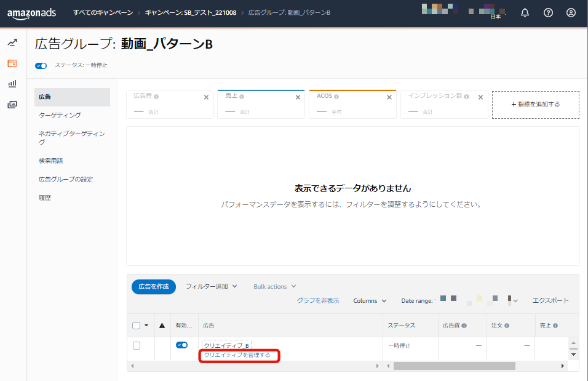Screen dimensions: 588x381
Task: Toggle the クリエイティブ_B ad enabled switch
Action: (181, 345)
